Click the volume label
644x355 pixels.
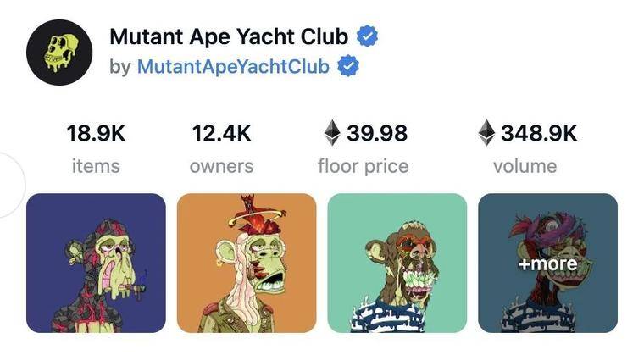tap(525, 166)
